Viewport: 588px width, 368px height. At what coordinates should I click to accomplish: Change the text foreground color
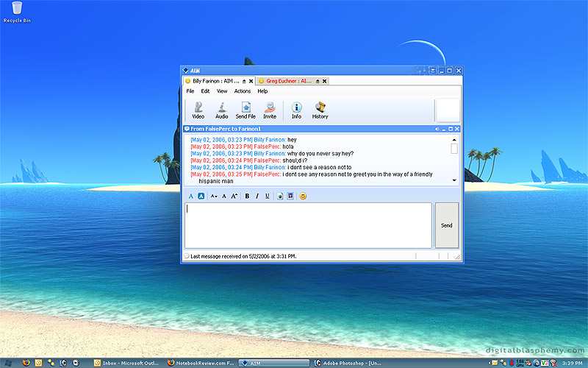191,196
